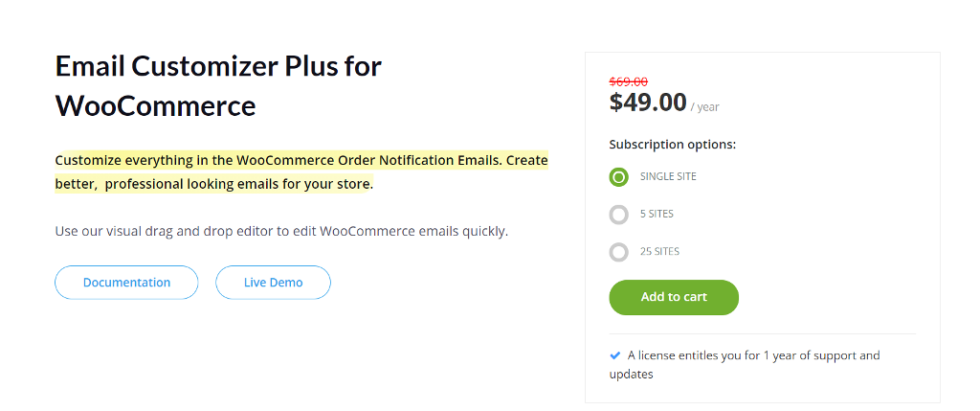The width and height of the screenshot is (980, 411).
Task: Click the crossed-out $69.00 old price
Action: pyautogui.click(x=629, y=81)
